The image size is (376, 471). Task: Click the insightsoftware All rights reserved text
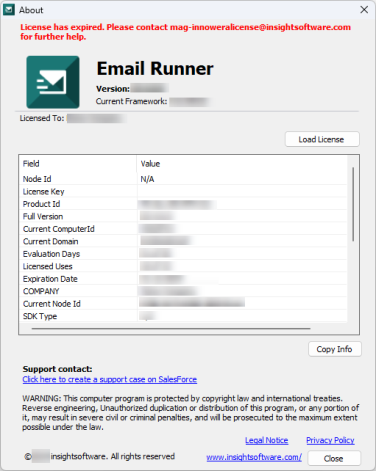113,456
